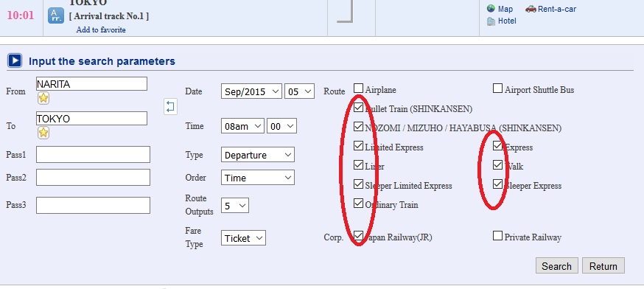The height and width of the screenshot is (289, 644).
Task: Open the Map link
Action: pos(505,9)
